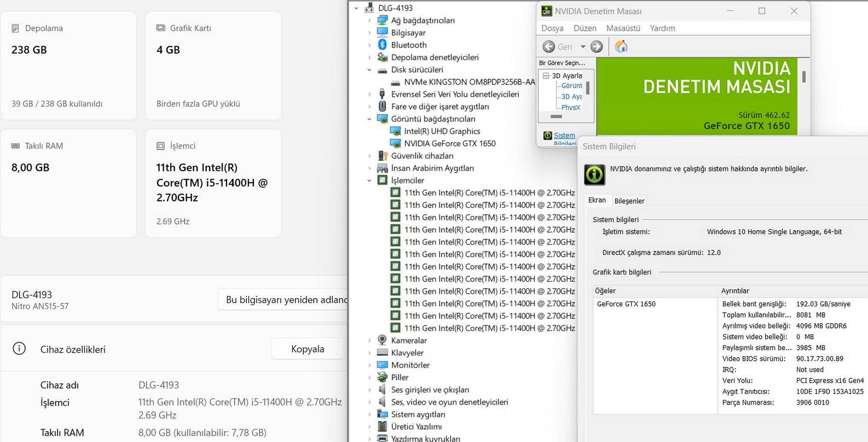The height and width of the screenshot is (442, 868).
Task: Click the Klavyeler keyboard icon
Action: [382, 353]
